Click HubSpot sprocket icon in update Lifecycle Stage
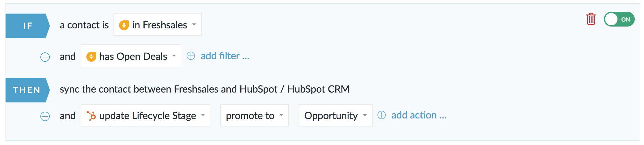The width and height of the screenshot is (644, 145). point(91,116)
